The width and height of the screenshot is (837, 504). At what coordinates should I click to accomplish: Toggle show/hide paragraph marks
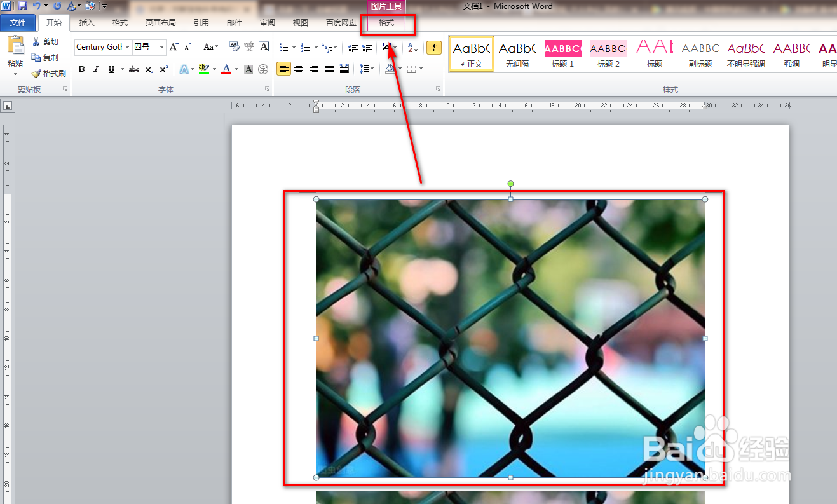434,47
